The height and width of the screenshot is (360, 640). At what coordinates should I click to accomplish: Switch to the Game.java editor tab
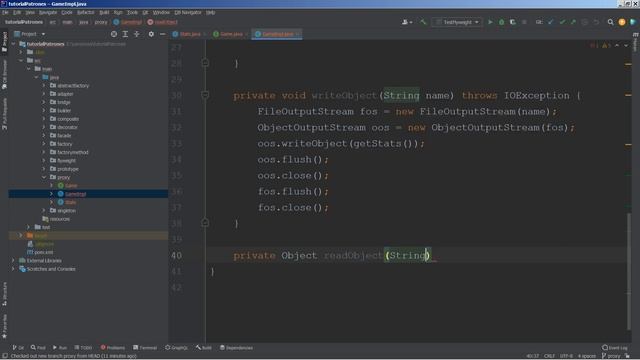[231, 34]
